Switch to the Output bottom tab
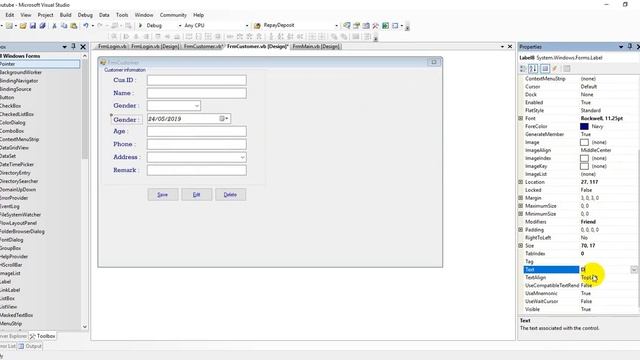This screenshot has width=640, height=360. pyautogui.click(x=30, y=346)
